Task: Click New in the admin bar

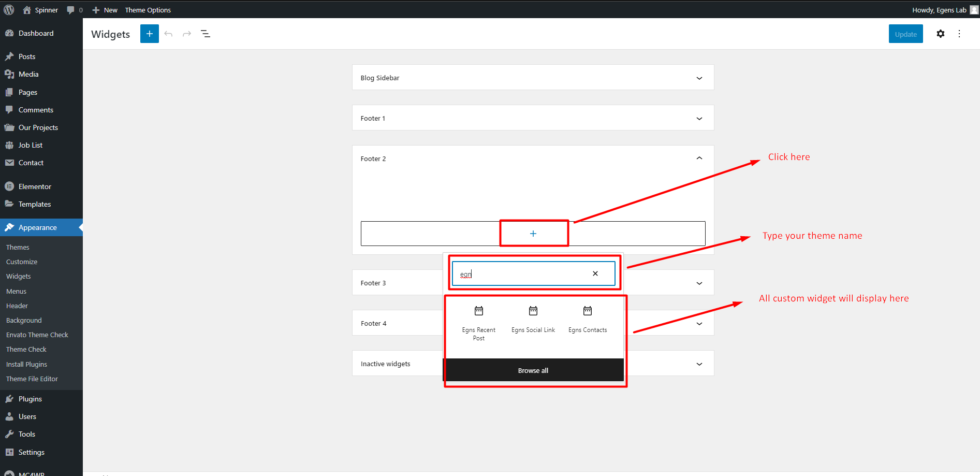Action: [105, 10]
